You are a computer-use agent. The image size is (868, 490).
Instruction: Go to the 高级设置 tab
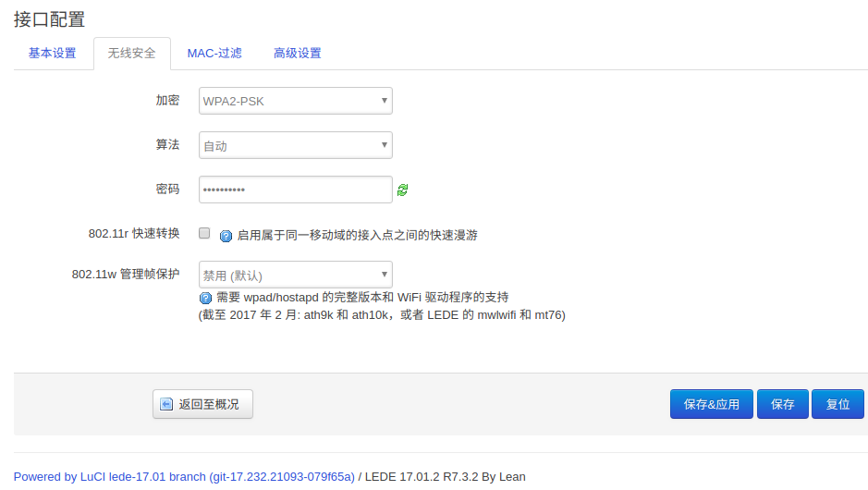click(x=298, y=54)
